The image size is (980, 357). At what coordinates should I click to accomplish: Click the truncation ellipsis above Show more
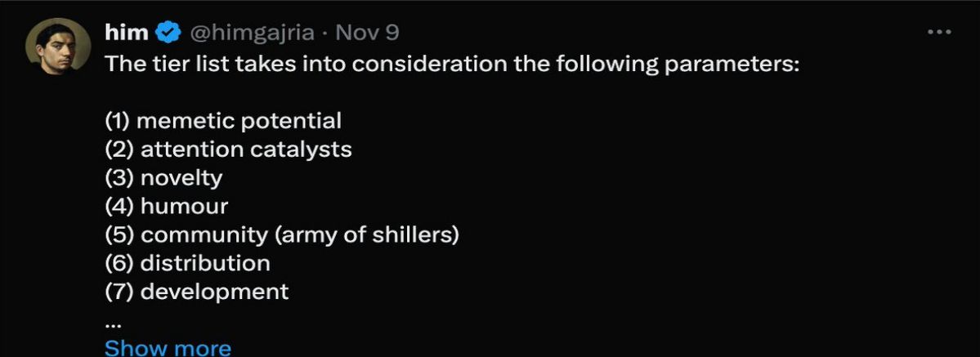click(112, 321)
